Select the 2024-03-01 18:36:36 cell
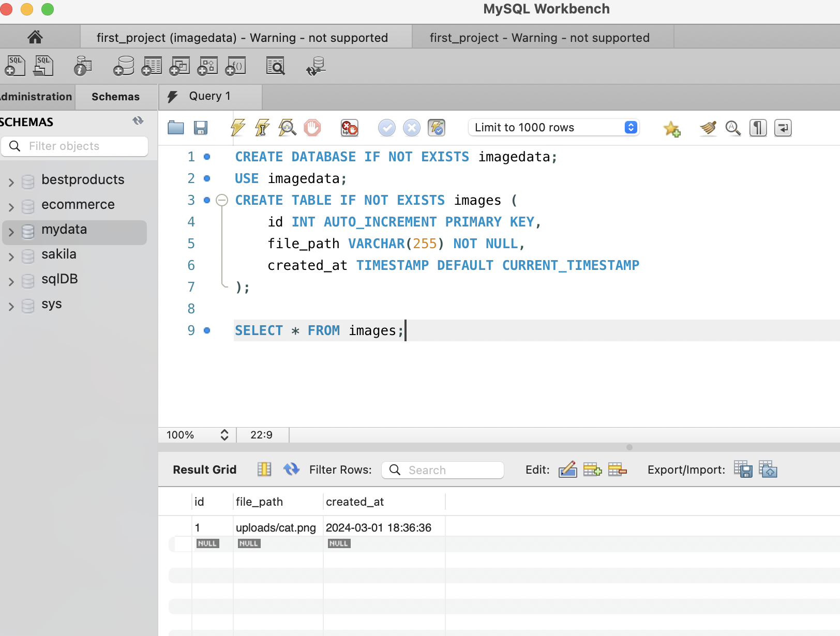 [x=384, y=527]
